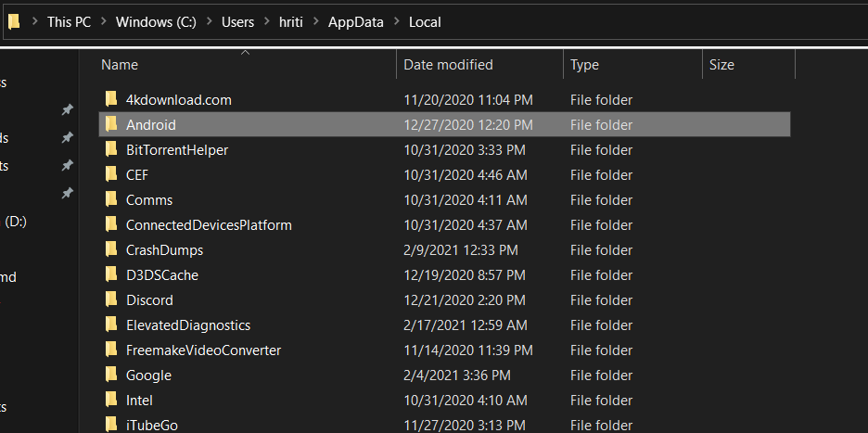This screenshot has height=433, width=868.
Task: Click the D3DSCache folder icon
Action: [x=111, y=274]
